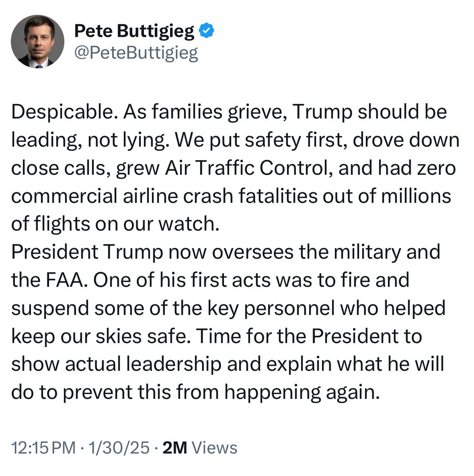Open the 2M Views count
Screen dimensions: 474x476
200,447
